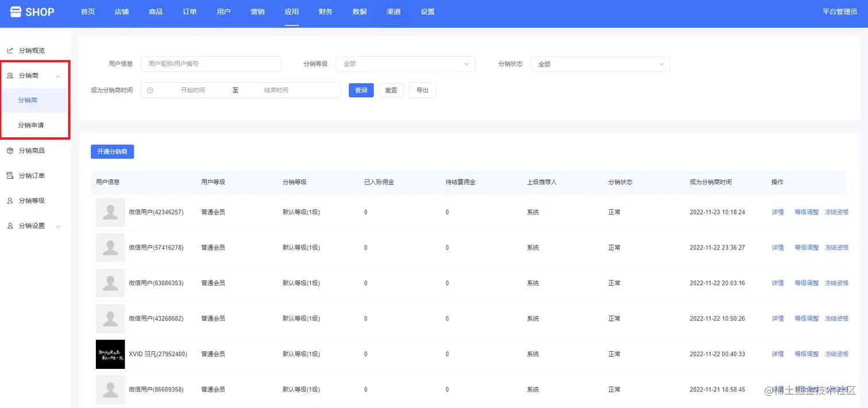Open the 数据 top menu

tap(359, 11)
